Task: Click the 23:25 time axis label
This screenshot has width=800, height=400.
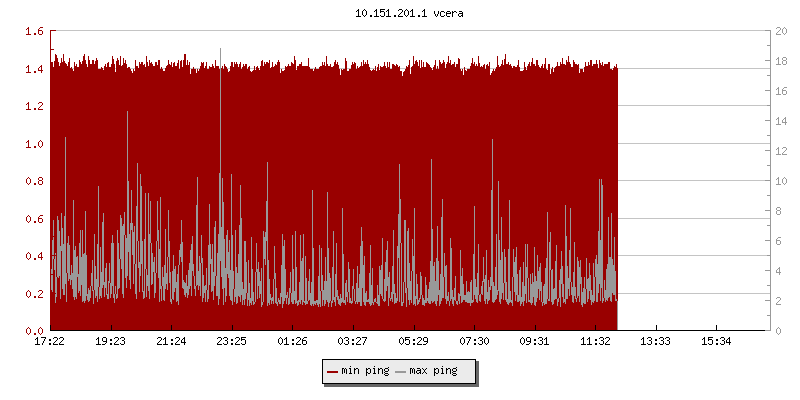Action: point(232,341)
